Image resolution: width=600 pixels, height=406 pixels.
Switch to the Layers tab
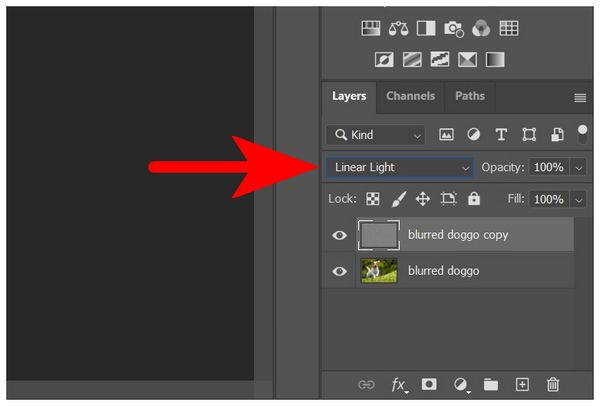click(x=349, y=96)
